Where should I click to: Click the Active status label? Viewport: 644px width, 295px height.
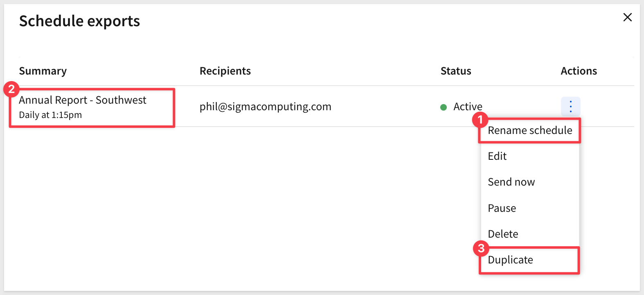point(468,107)
